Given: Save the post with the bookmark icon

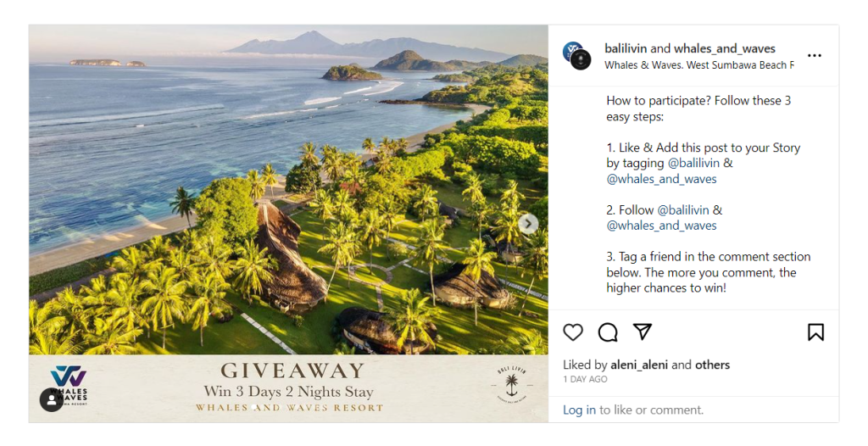Looking at the screenshot, I should [815, 332].
